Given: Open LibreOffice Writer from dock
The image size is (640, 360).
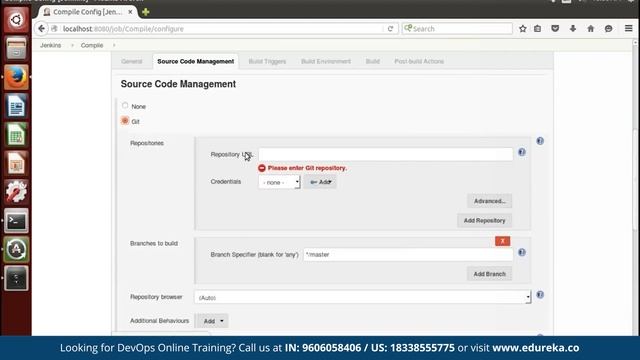Looking at the screenshot, I should click(16, 105).
